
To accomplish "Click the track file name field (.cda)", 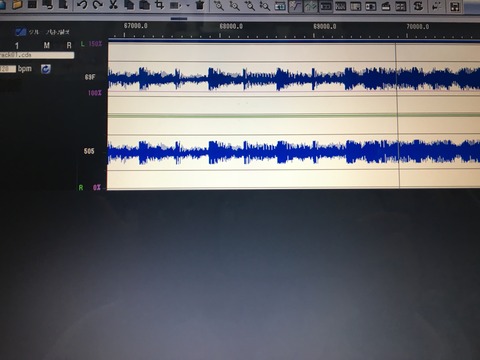I will pos(37,55).
